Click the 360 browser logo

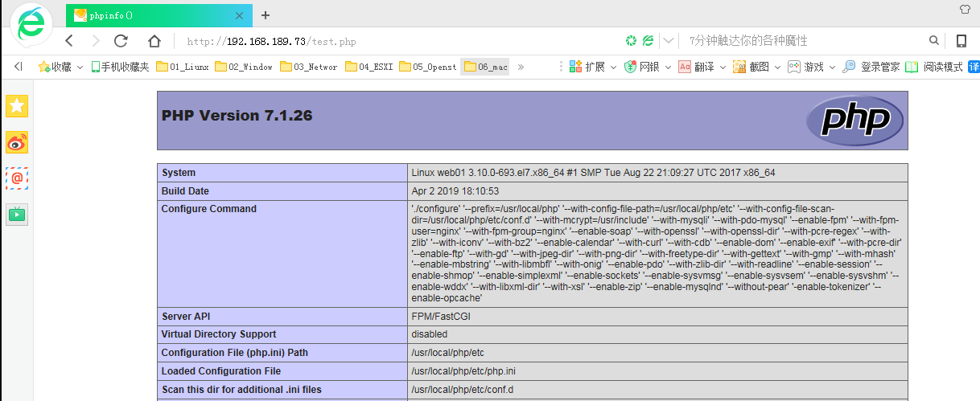coord(31,26)
